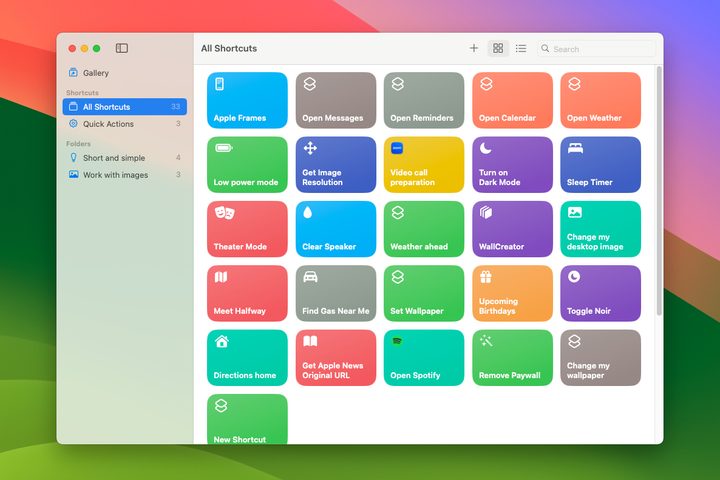Toggle the sidebar with the sidebar icon

click(122, 48)
